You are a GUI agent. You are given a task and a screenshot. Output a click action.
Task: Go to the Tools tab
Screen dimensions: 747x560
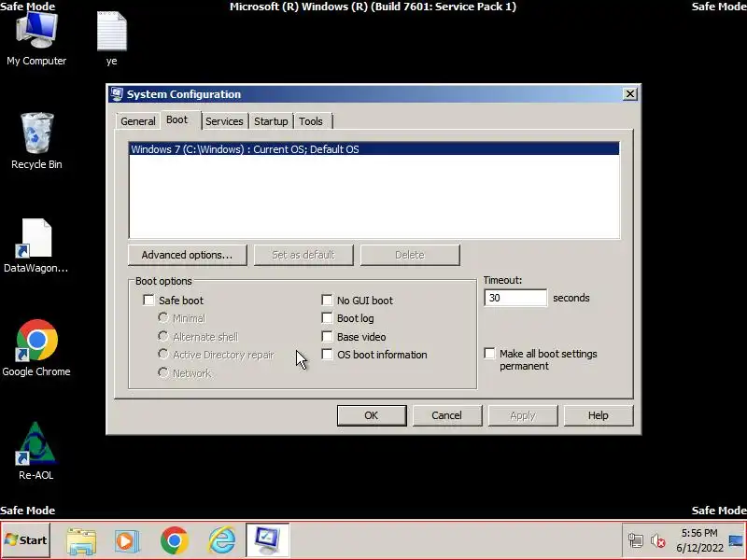click(x=311, y=121)
